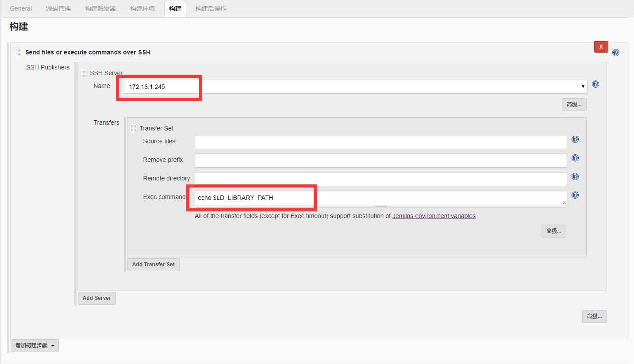
Task: Show help for Source files field
Action: (x=575, y=139)
